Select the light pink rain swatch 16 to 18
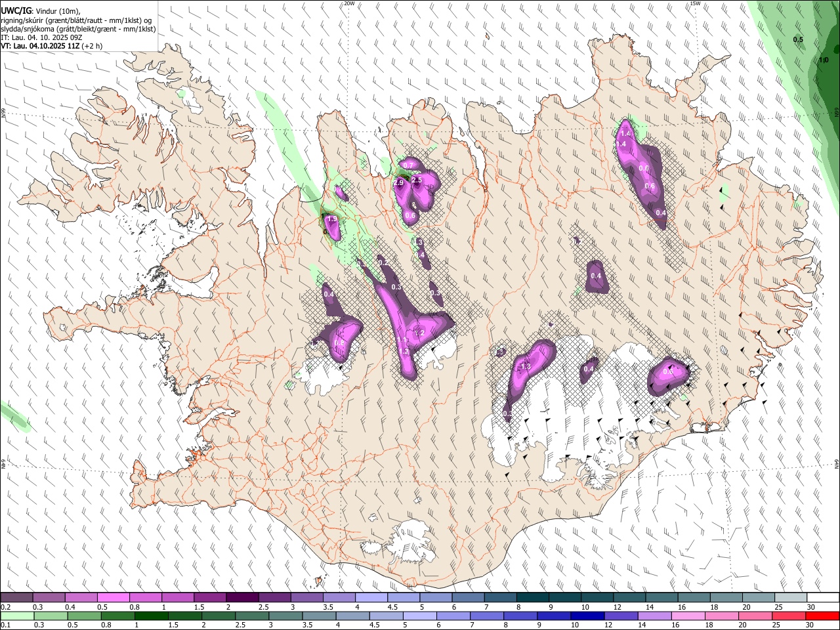 pyautogui.click(x=688, y=616)
